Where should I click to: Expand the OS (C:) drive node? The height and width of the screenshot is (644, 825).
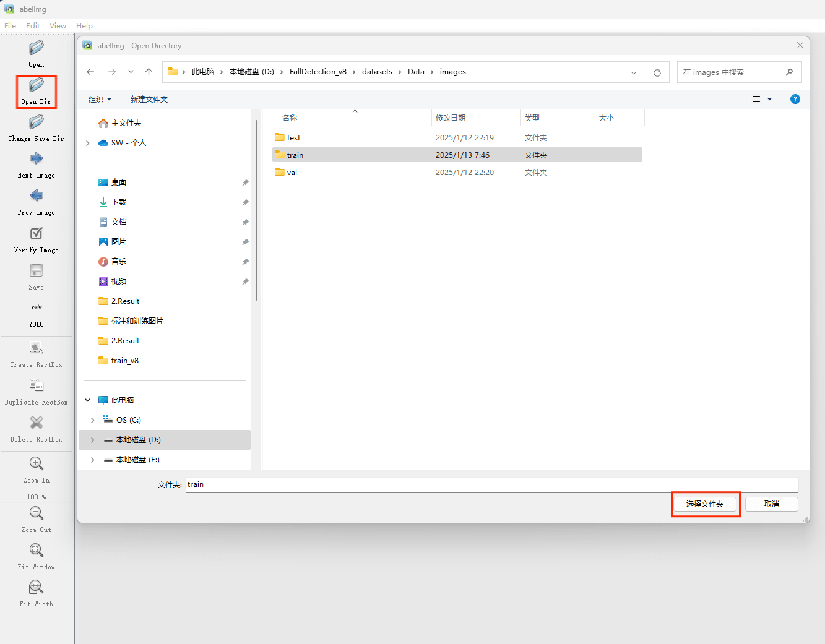click(x=93, y=420)
